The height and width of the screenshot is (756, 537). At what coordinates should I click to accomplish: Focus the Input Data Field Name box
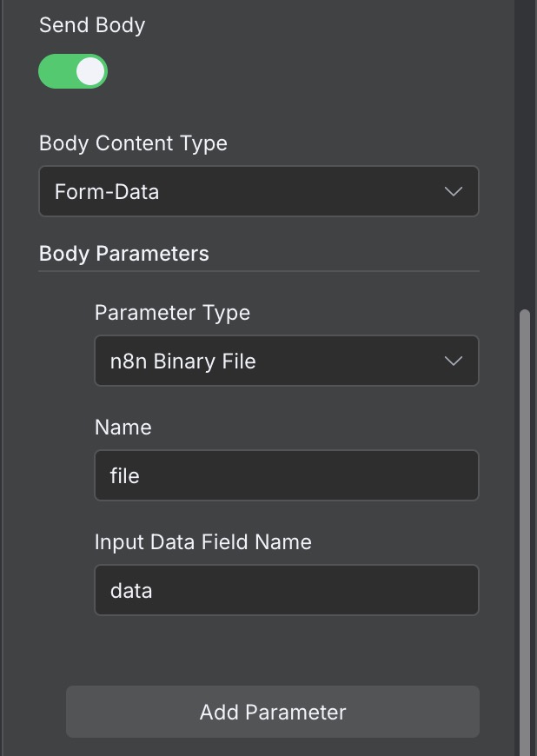(x=287, y=590)
